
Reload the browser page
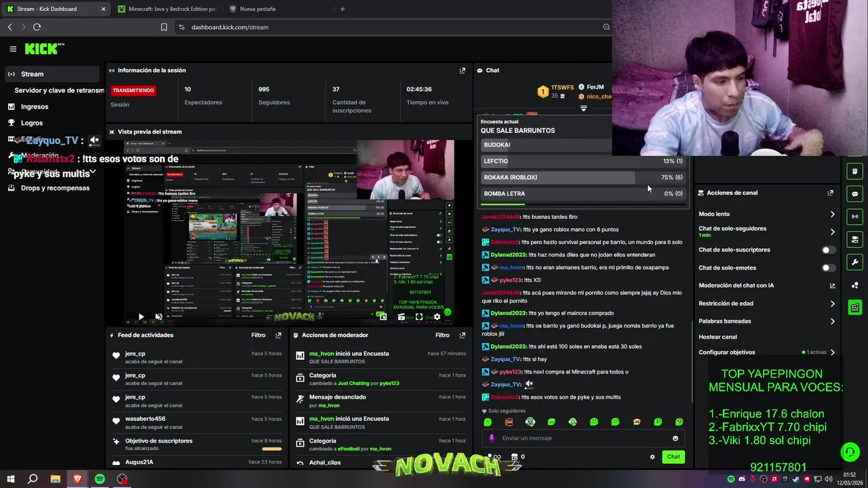(x=37, y=27)
